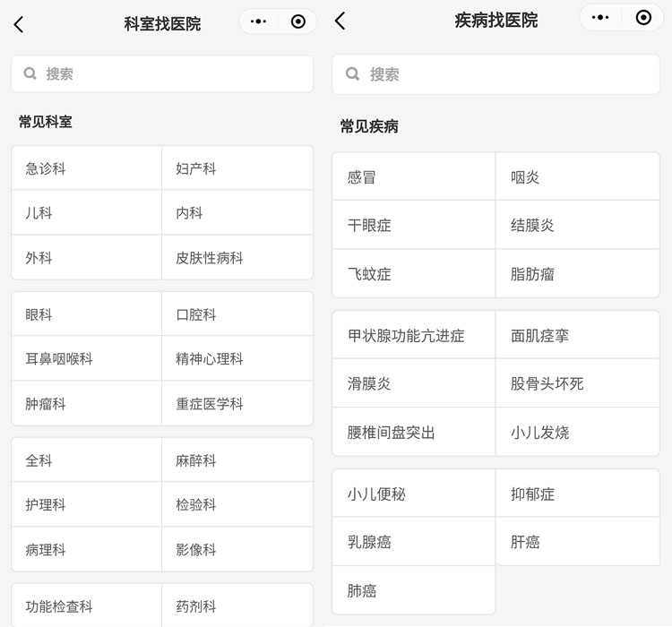Screen dimensions: 672x627
Task: Select 口腔科 department
Action: 237,314
